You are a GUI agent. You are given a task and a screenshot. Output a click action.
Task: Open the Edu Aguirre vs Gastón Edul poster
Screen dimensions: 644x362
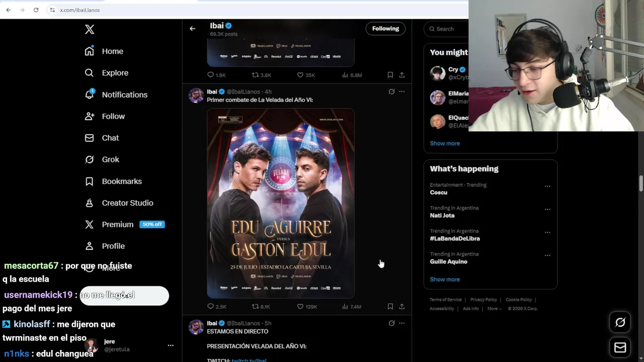pos(281,203)
